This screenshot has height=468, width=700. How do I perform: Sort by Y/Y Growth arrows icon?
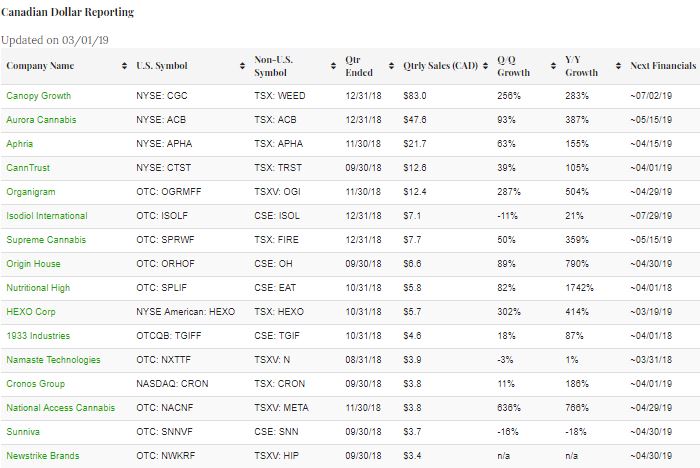click(618, 66)
